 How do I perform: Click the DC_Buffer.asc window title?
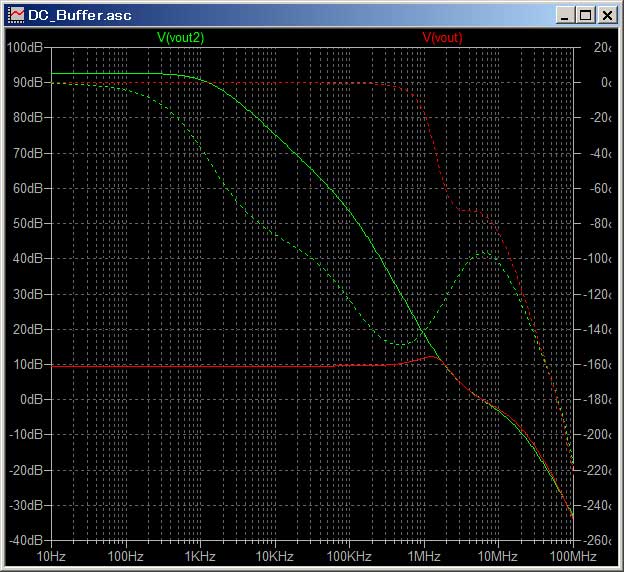tap(80, 15)
